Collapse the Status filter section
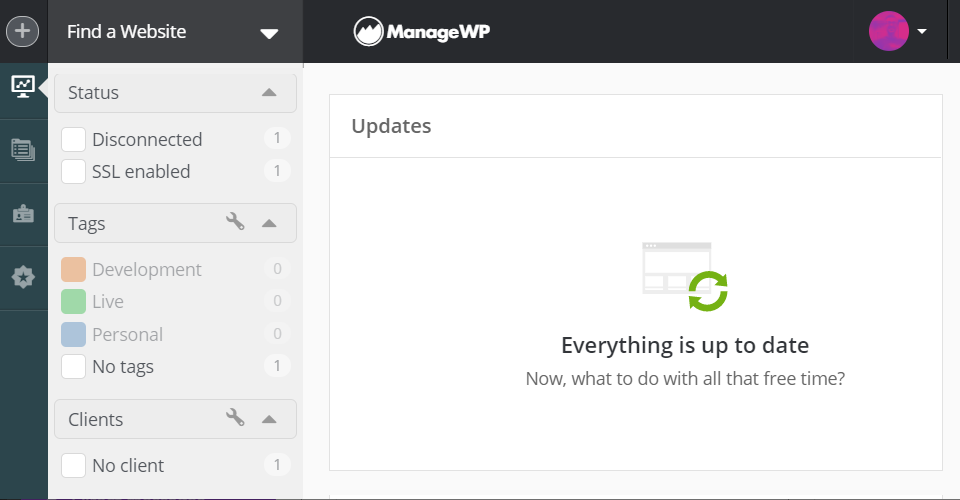The width and height of the screenshot is (960, 500). pos(268,92)
